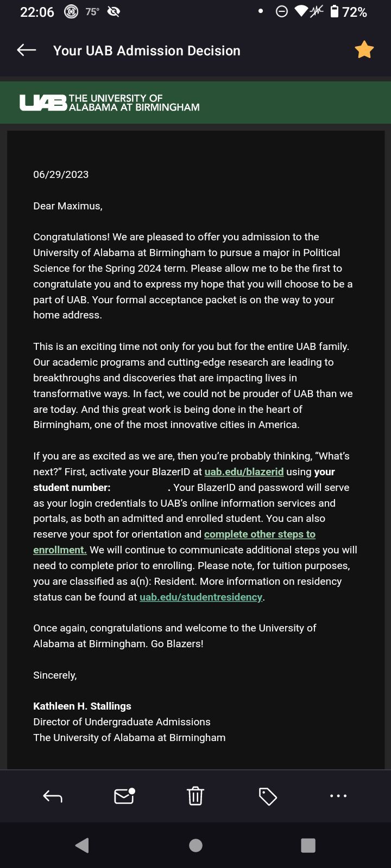Tap the Android home circle button
The height and width of the screenshot is (868, 391).
coord(195,845)
